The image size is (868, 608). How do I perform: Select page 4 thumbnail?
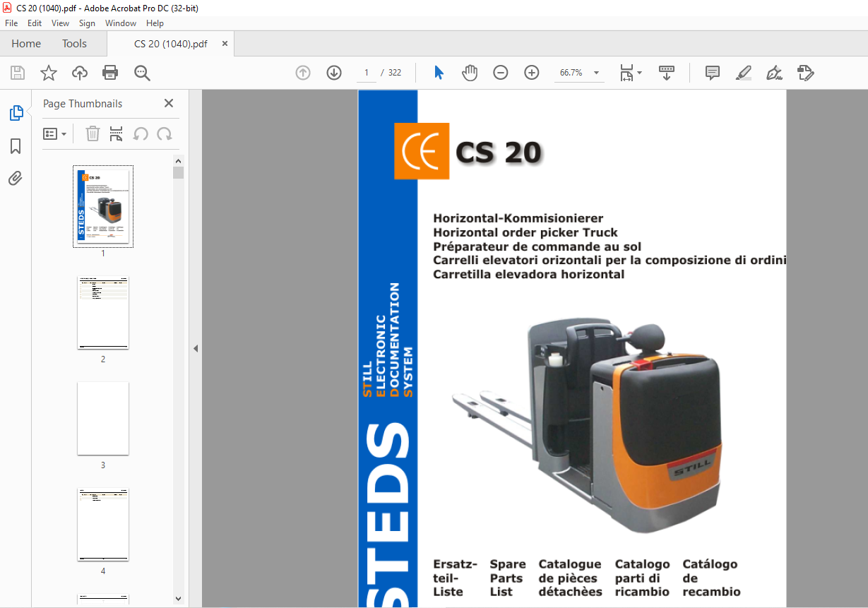pyautogui.click(x=103, y=525)
